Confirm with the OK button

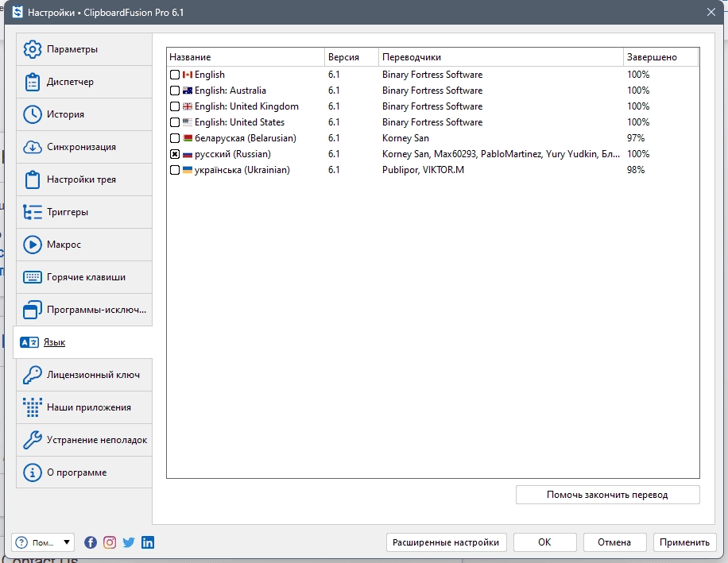coord(544,542)
